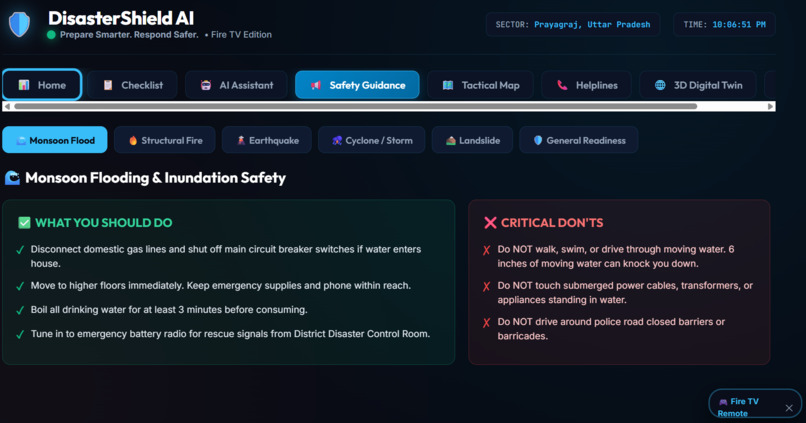
Task: Click the 'Do NOT drive around police road' warning
Action: 611,328
